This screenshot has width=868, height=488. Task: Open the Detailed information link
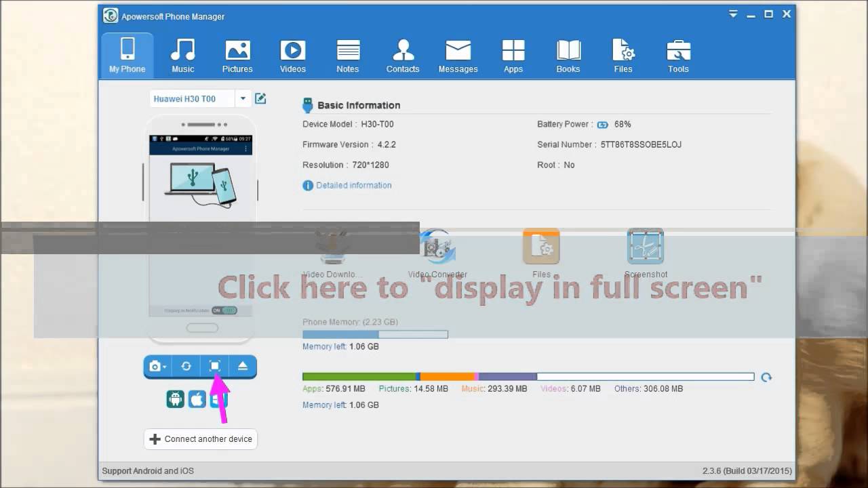pos(353,185)
